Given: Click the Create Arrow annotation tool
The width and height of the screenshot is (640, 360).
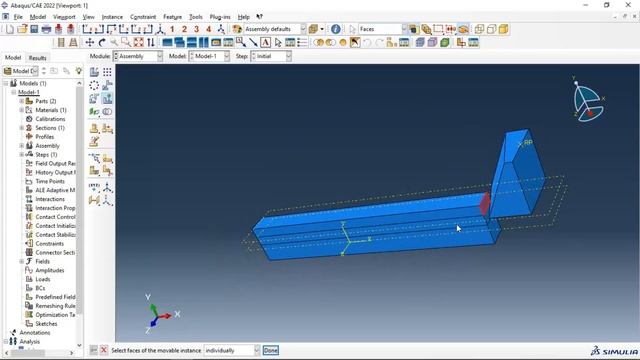Looking at the screenshot, I should (253, 42).
